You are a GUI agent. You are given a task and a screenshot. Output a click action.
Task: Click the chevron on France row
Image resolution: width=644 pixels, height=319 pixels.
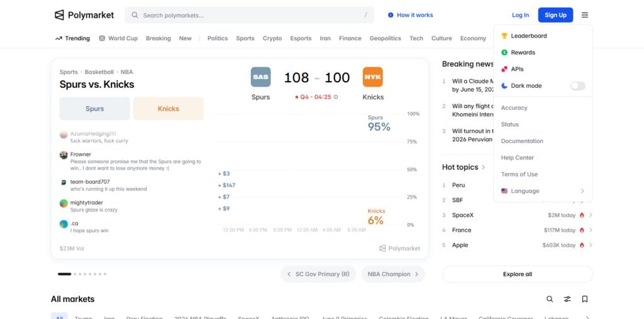(x=591, y=230)
